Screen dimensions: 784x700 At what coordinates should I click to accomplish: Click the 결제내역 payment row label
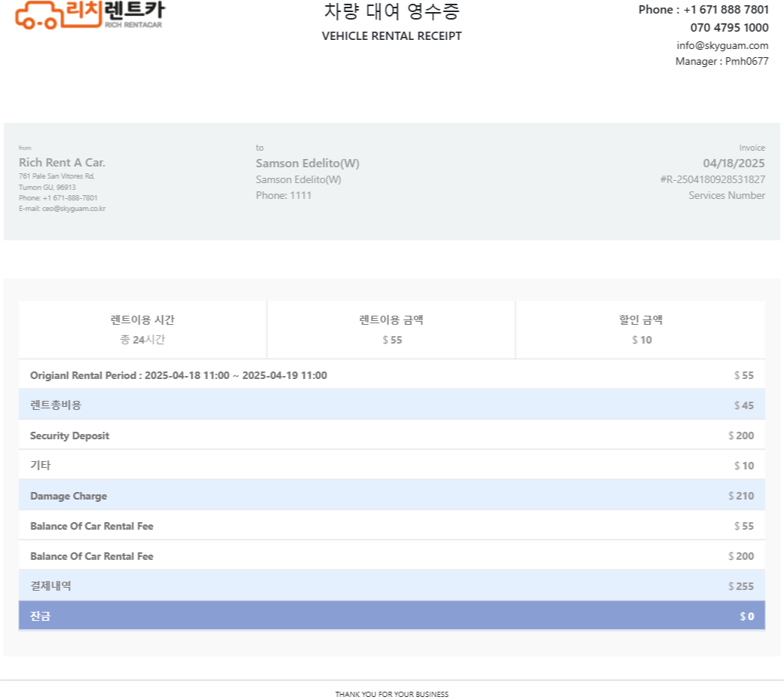(x=51, y=586)
